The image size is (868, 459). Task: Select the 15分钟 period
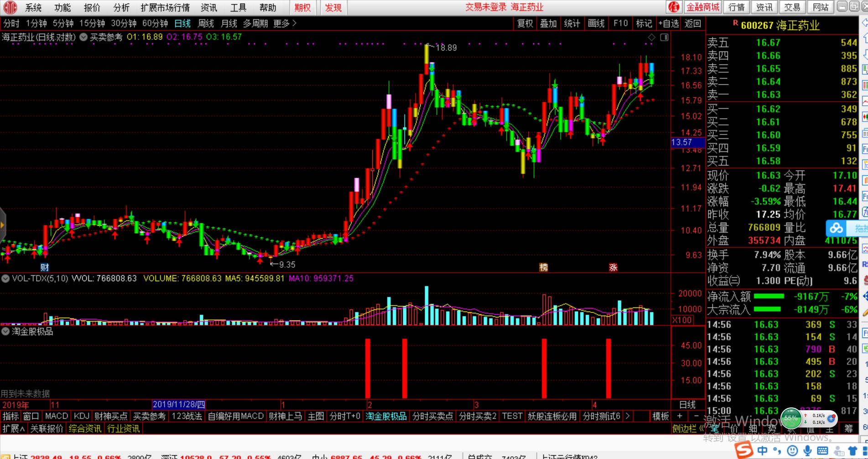pos(92,23)
